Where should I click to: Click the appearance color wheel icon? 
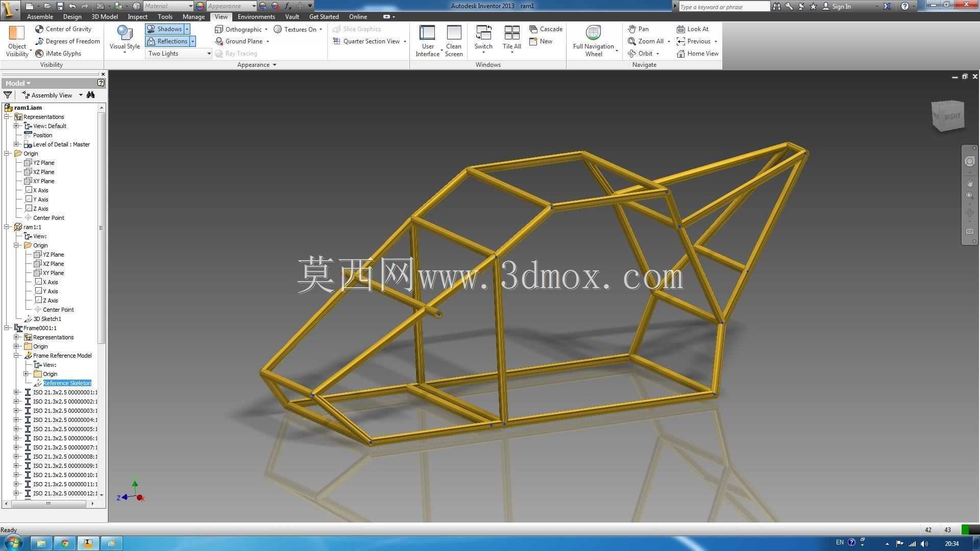tap(200, 6)
